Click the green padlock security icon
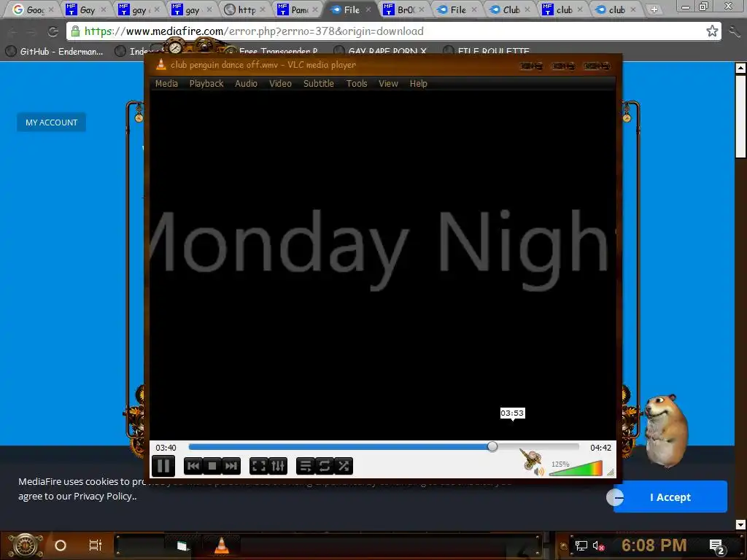The height and width of the screenshot is (560, 747). [75, 31]
